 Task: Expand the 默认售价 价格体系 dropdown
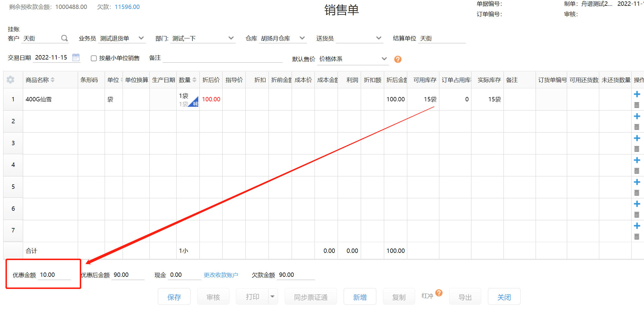point(384,59)
